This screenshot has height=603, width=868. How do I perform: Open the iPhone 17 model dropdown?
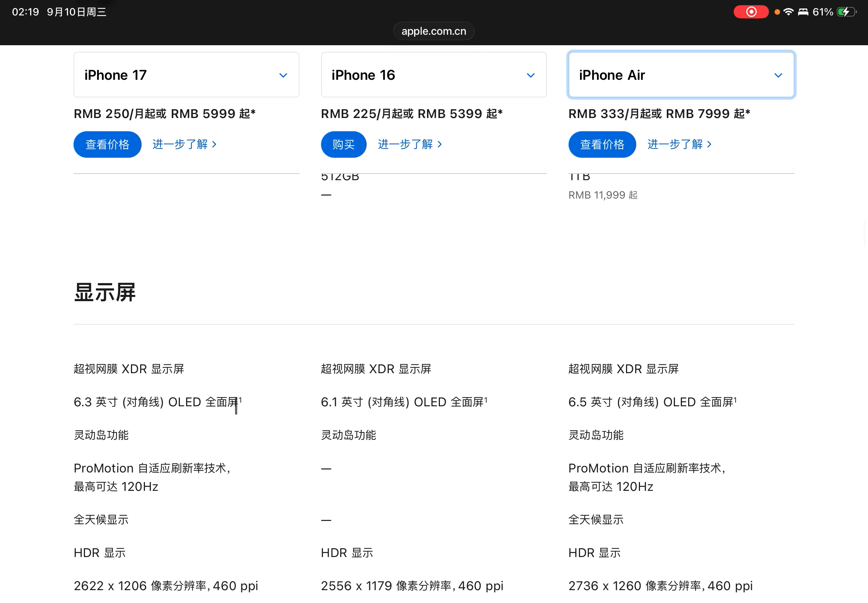(x=186, y=75)
